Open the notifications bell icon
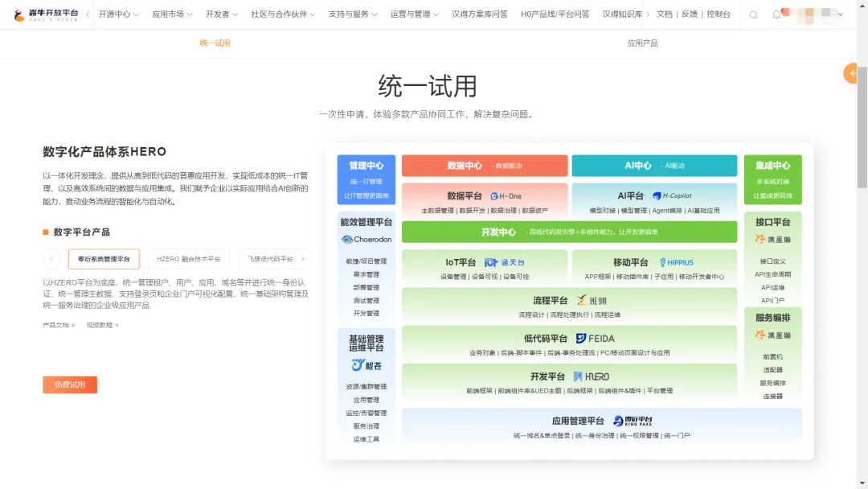868x489 pixels. pos(776,15)
